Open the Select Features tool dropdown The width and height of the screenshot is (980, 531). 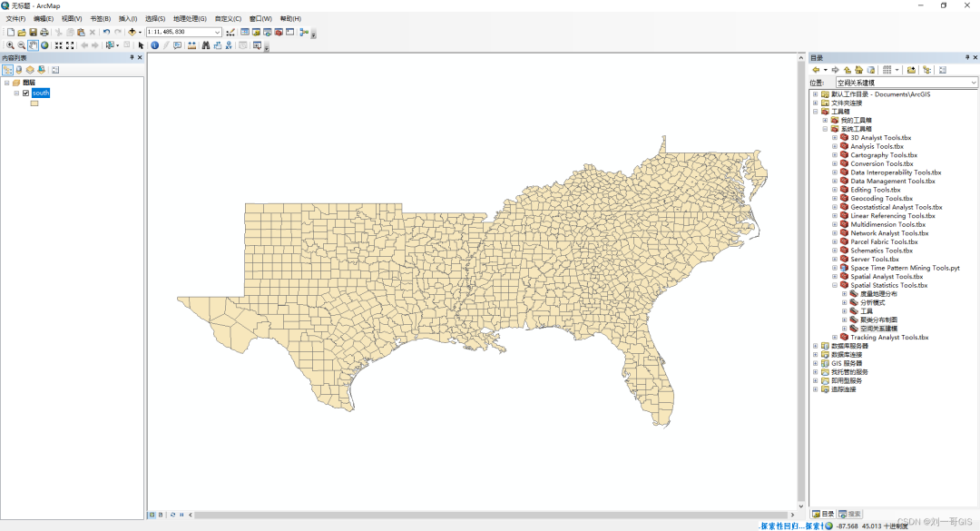[x=117, y=45]
